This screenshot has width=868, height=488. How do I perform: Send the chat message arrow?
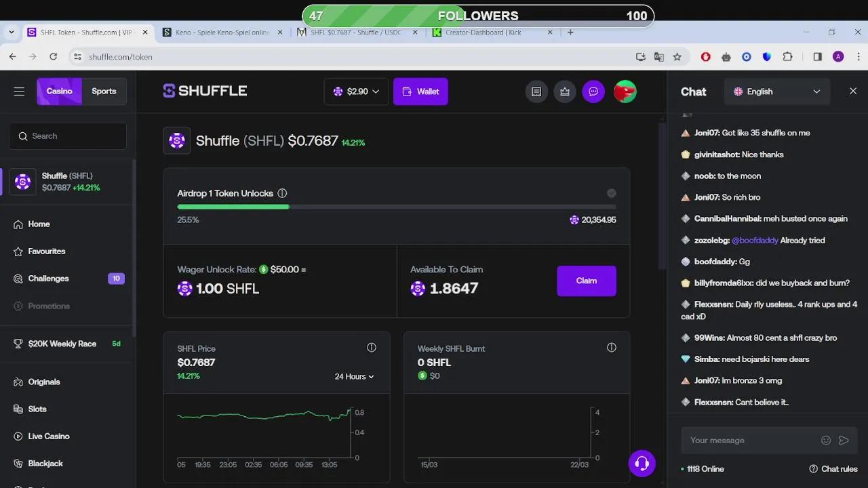[844, 441]
